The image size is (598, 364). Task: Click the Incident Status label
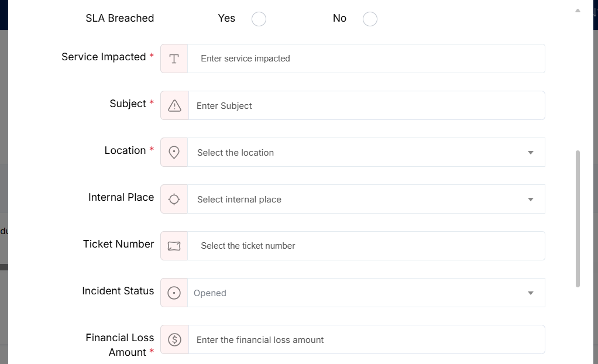pos(118,291)
